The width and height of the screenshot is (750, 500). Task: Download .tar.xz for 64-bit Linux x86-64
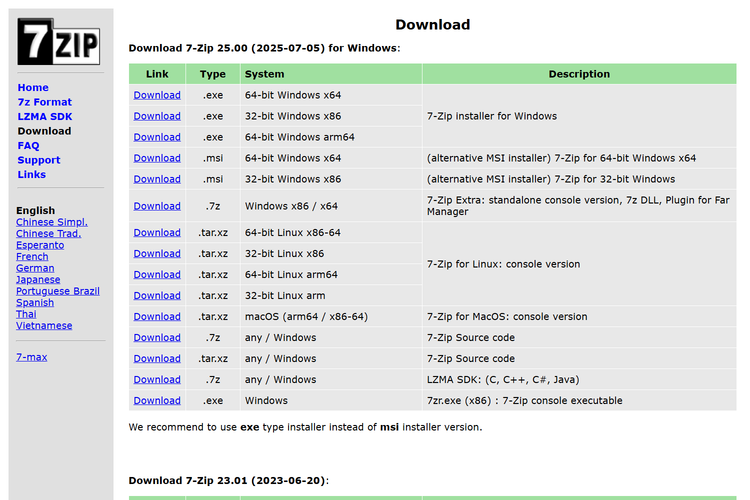[x=157, y=233]
